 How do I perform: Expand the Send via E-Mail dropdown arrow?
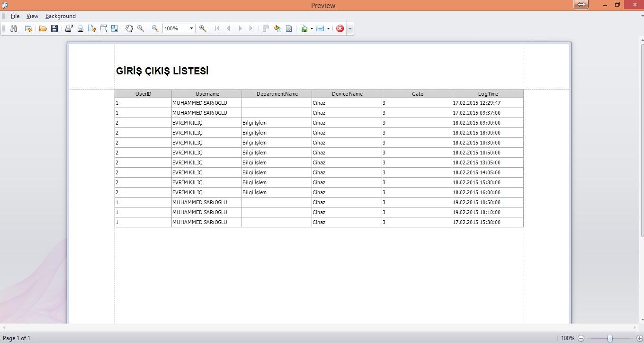(x=329, y=28)
